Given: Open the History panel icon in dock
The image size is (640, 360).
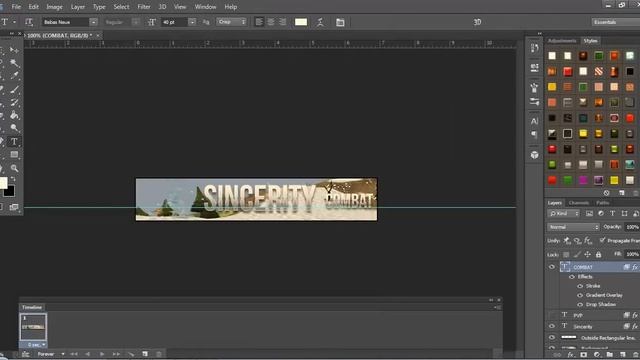Looking at the screenshot, I should 534,48.
